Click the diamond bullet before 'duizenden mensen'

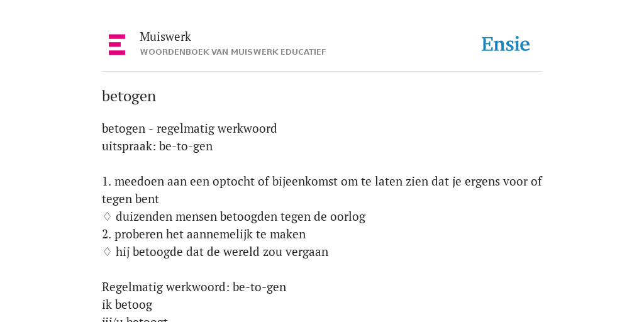[107, 216]
